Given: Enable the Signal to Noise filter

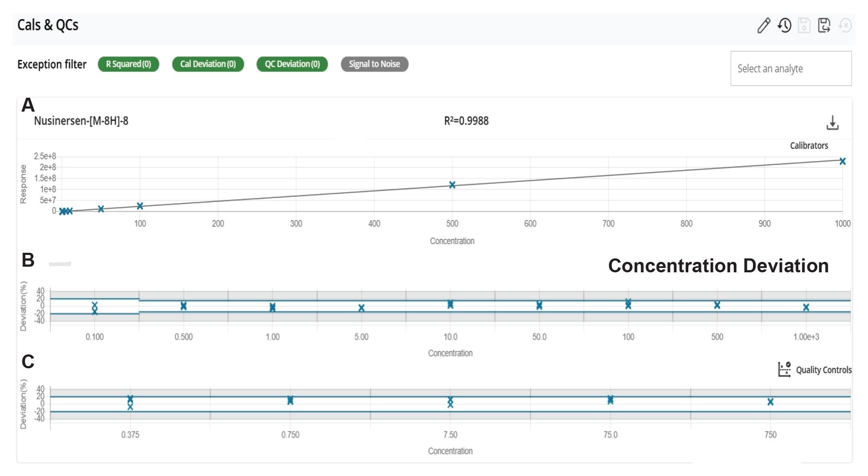Looking at the screenshot, I should 374,64.
